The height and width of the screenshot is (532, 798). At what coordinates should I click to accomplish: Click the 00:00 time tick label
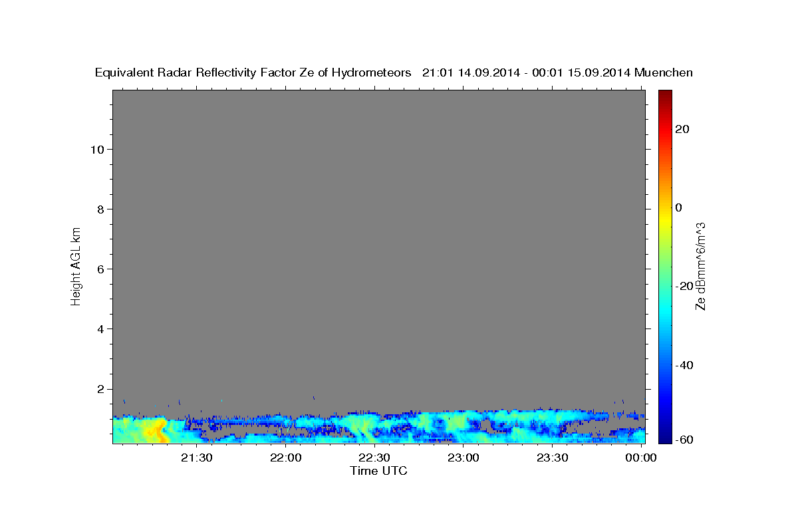click(x=642, y=458)
